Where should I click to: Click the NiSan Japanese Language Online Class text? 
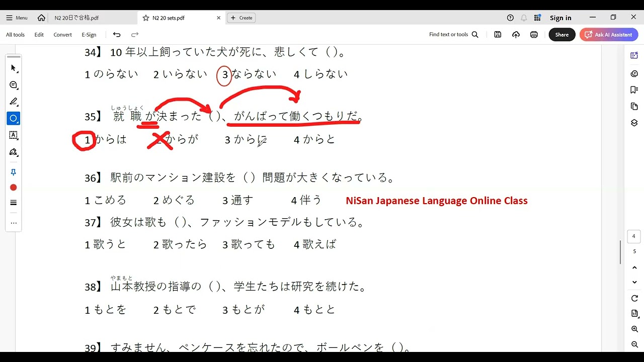coord(437,201)
